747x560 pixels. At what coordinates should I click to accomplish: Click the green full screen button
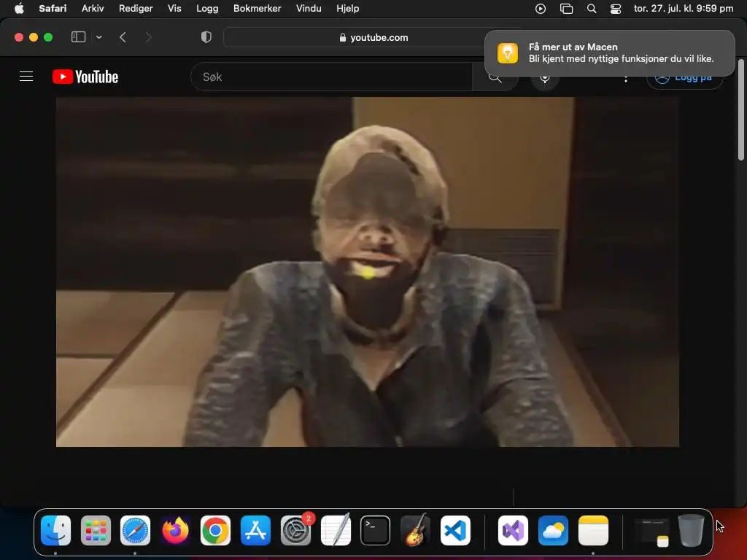pos(48,37)
